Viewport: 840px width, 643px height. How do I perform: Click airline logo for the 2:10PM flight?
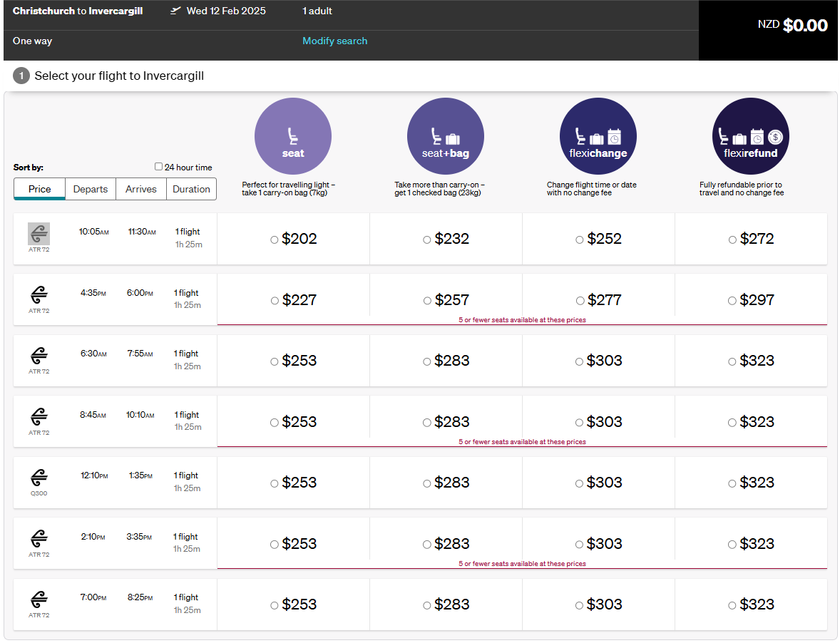click(x=39, y=538)
